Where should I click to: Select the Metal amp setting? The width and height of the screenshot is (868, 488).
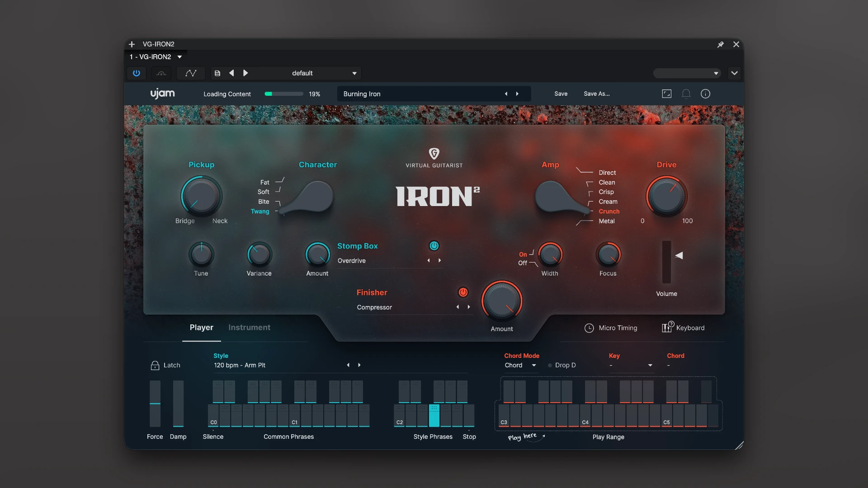coord(607,221)
